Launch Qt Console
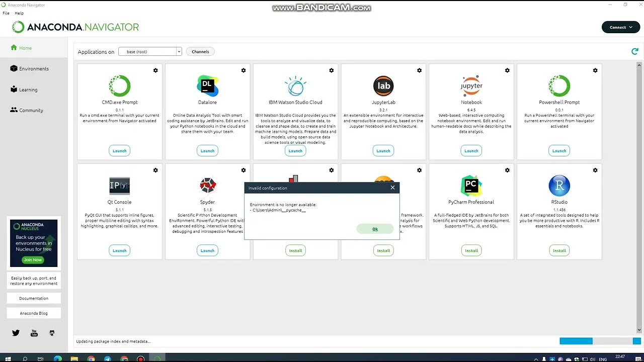644x362 pixels. [x=120, y=250]
